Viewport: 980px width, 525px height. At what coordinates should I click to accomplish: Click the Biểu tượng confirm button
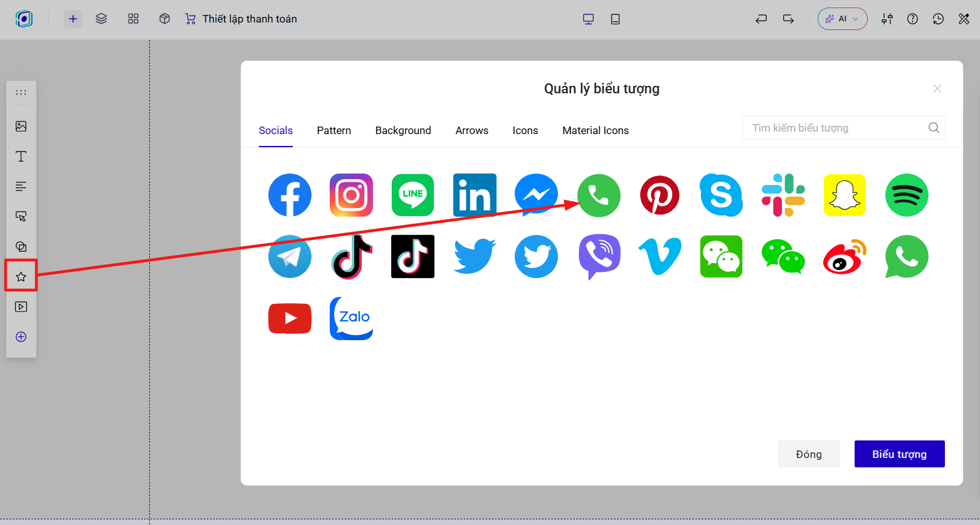899,454
